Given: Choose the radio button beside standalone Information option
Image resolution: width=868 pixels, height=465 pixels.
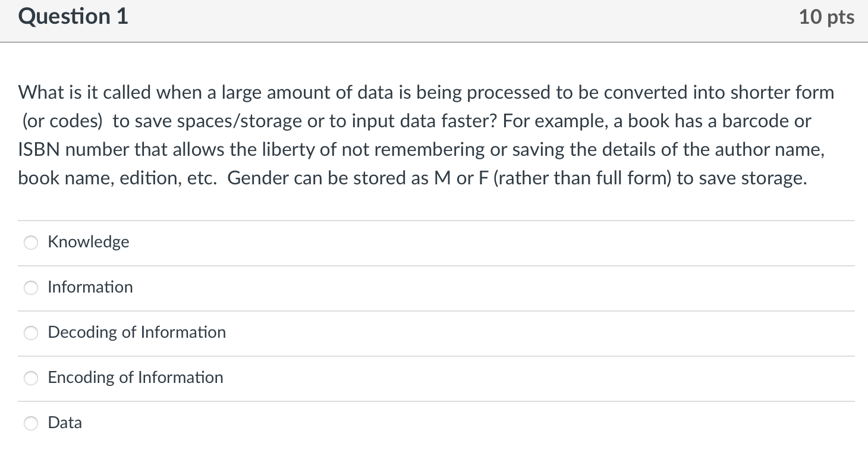Looking at the screenshot, I should point(31,288).
